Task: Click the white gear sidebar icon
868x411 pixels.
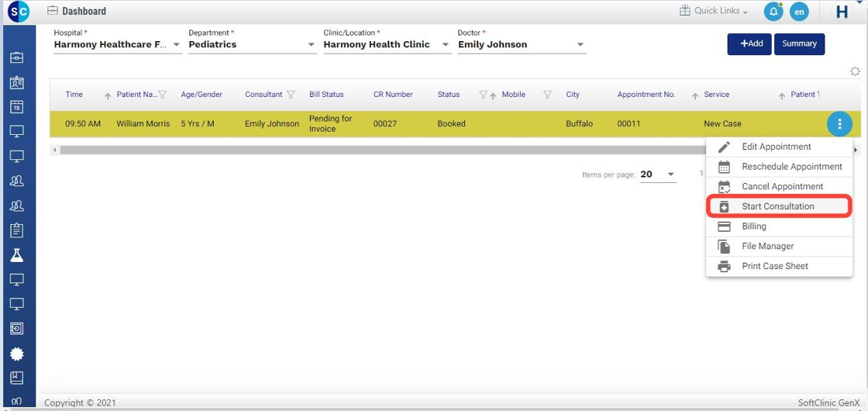Action: pyautogui.click(x=16, y=354)
